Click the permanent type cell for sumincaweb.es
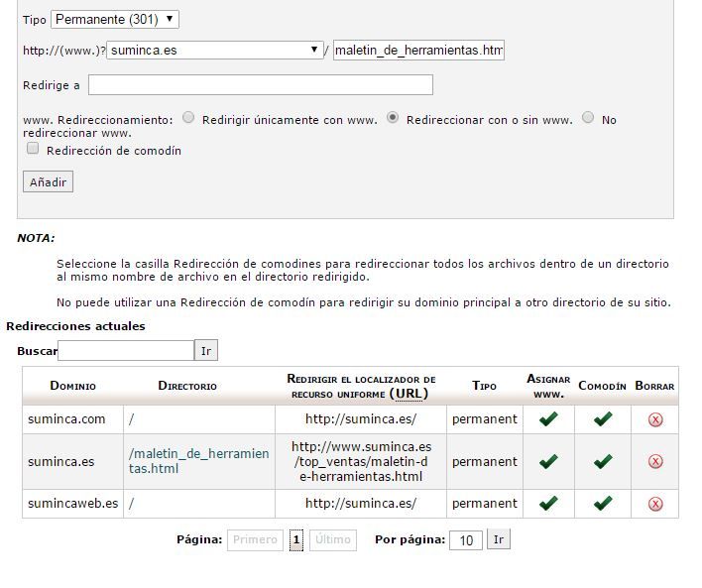Image resolution: width=702 pixels, height=588 pixels. (x=485, y=504)
